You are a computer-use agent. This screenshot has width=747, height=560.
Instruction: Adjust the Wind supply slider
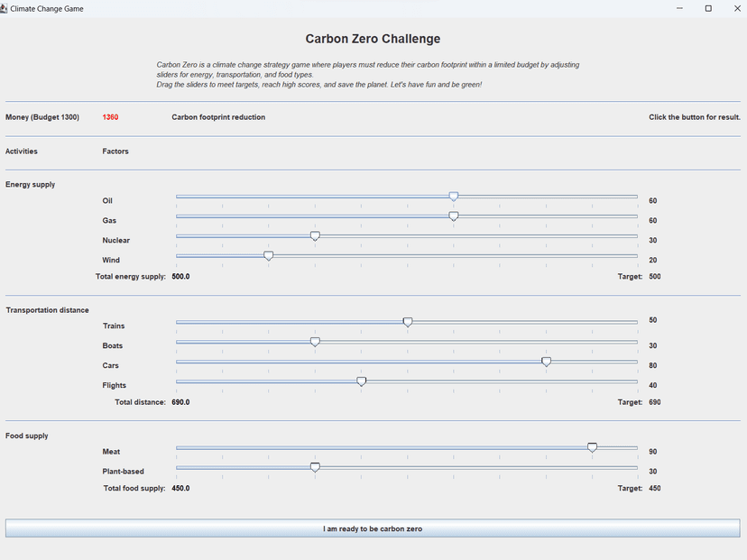click(x=268, y=255)
